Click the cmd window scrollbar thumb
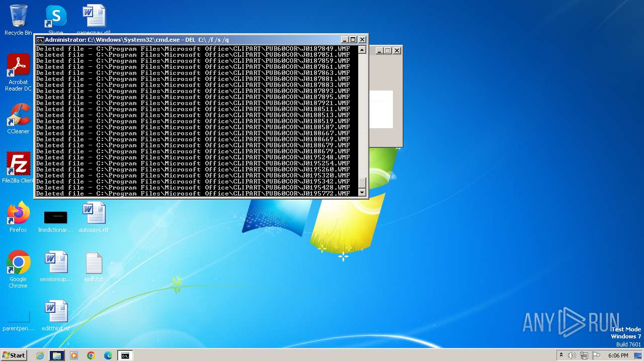This screenshot has height=362, width=644. point(362,183)
